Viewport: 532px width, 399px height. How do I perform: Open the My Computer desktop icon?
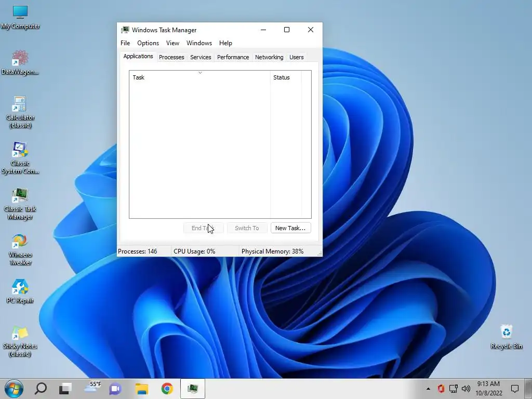click(x=20, y=17)
